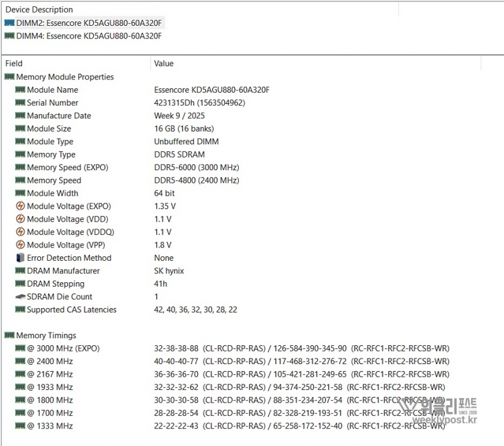Click the Module Width row icon
Screen dimensions: 504x446
(x=20, y=193)
